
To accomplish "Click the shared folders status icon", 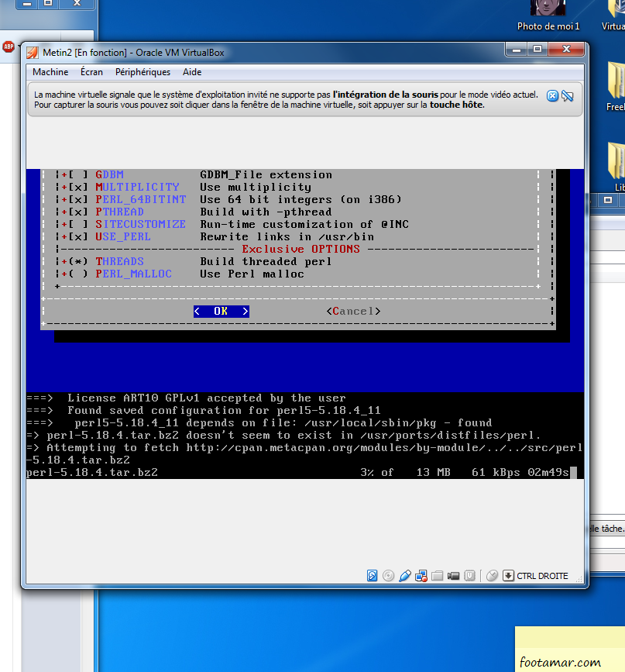I will point(437,576).
